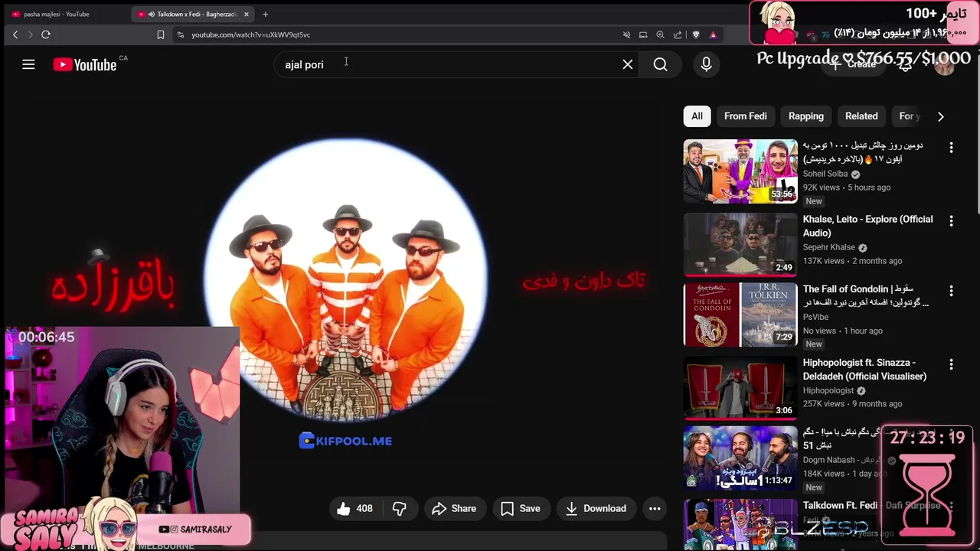Share the video

(x=454, y=508)
